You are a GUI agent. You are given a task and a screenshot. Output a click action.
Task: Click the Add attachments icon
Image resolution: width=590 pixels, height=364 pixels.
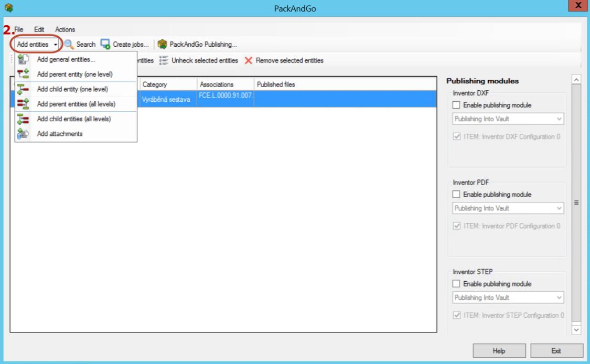pyautogui.click(x=23, y=134)
